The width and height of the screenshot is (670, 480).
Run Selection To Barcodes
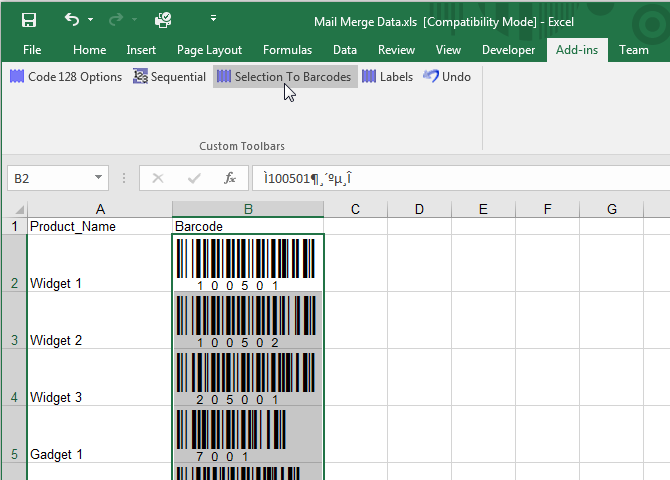pos(285,77)
